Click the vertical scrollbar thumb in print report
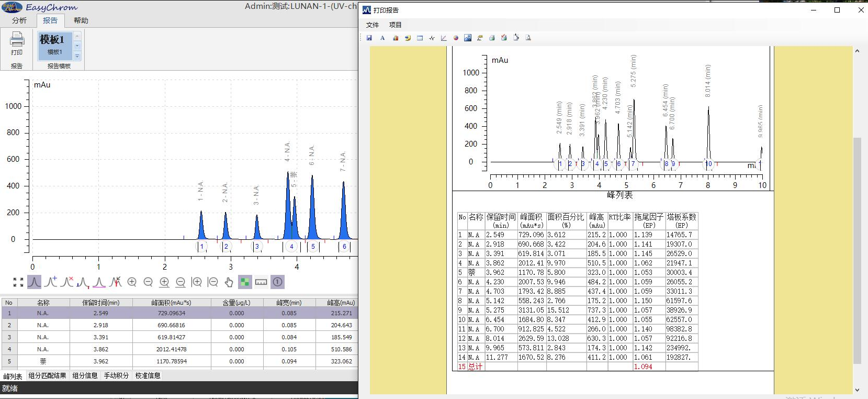This screenshot has height=399, width=868. click(857, 250)
